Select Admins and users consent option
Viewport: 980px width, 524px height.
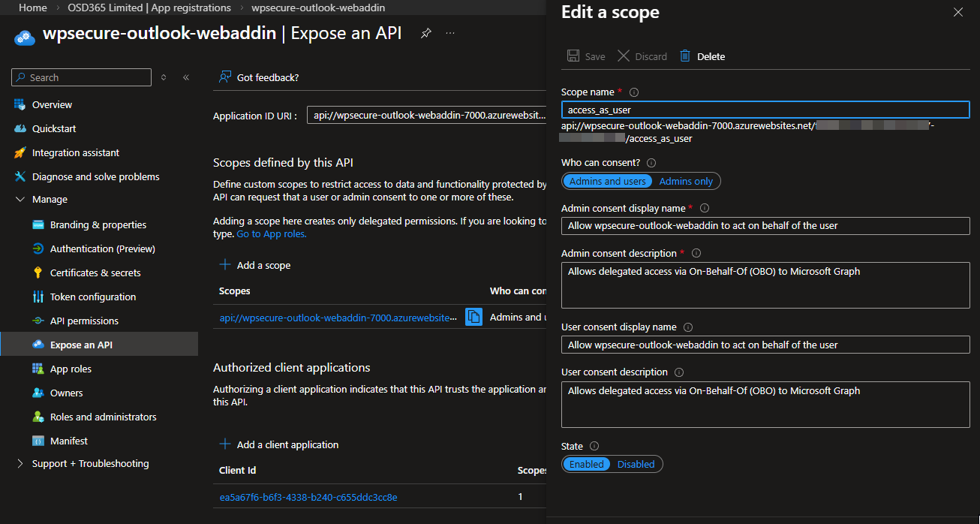click(607, 181)
